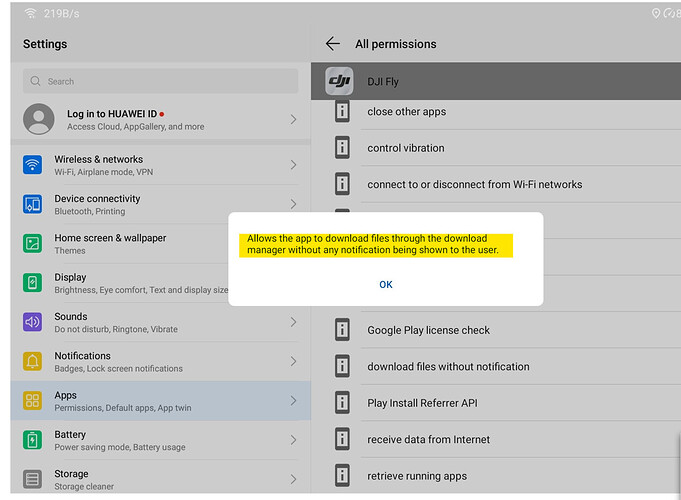Image resolution: width=681 pixels, height=500 pixels.
Task: Open Device connectivity settings
Action: pos(160,205)
